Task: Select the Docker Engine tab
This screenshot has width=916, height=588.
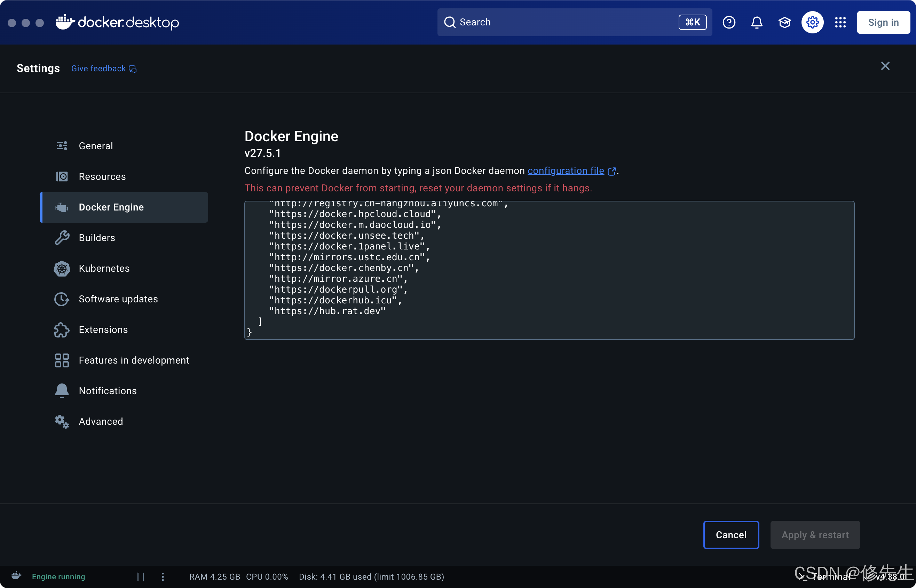Action: click(111, 207)
